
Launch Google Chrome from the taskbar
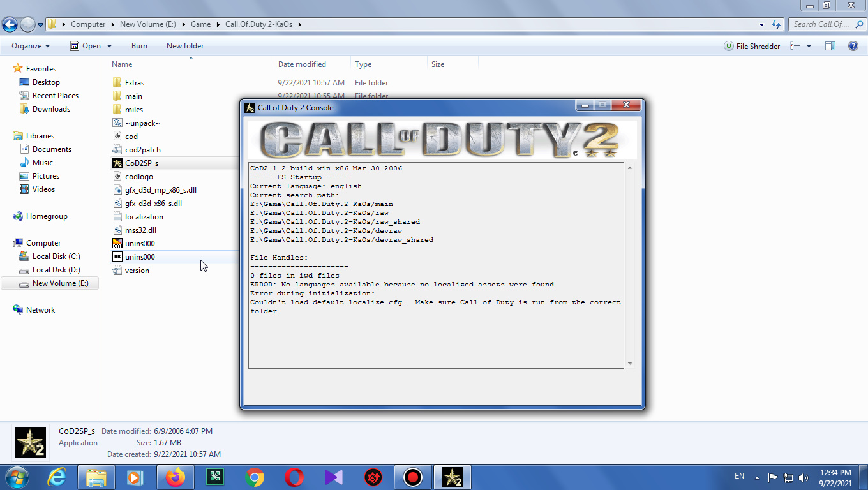(x=254, y=477)
